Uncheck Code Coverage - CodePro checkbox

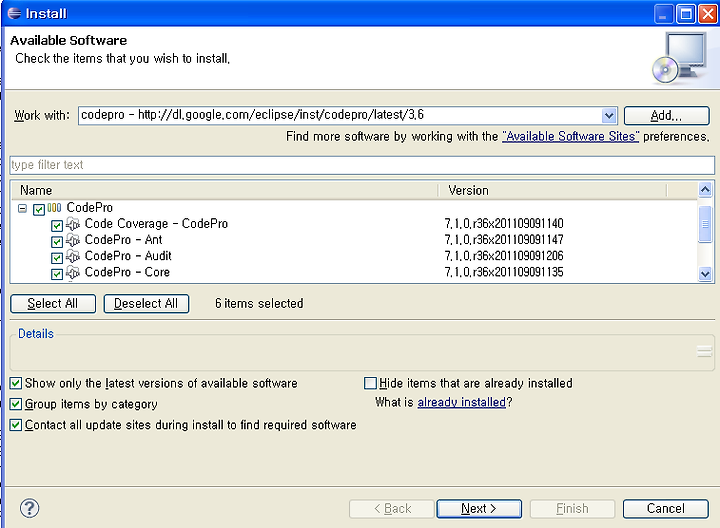click(57, 225)
